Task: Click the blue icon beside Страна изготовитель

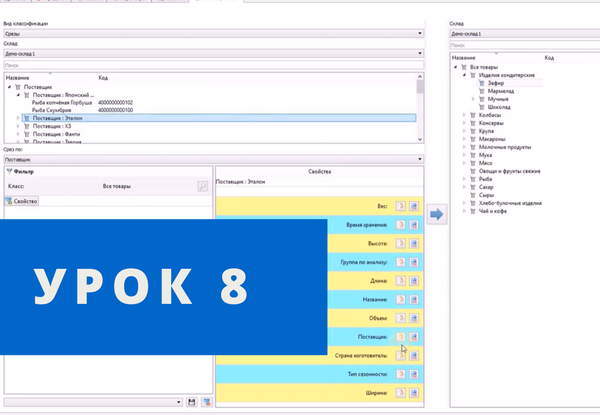Action: [414, 355]
